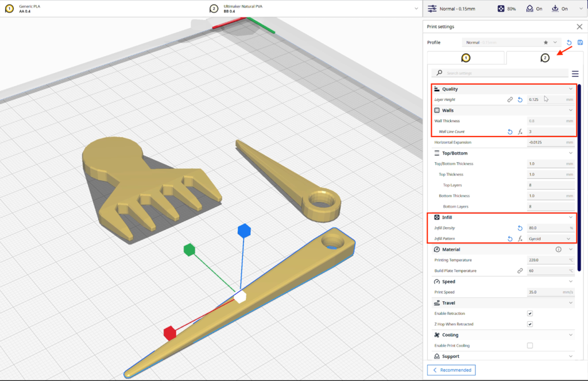588x381 pixels.
Task: Click the Wall Line Count formula icon
Action: [520, 131]
